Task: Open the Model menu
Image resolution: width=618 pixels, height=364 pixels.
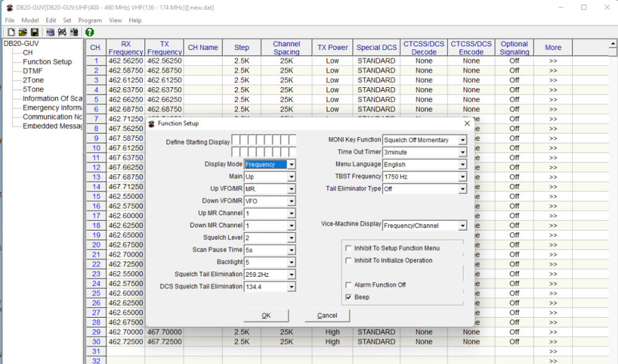Action: [30, 20]
